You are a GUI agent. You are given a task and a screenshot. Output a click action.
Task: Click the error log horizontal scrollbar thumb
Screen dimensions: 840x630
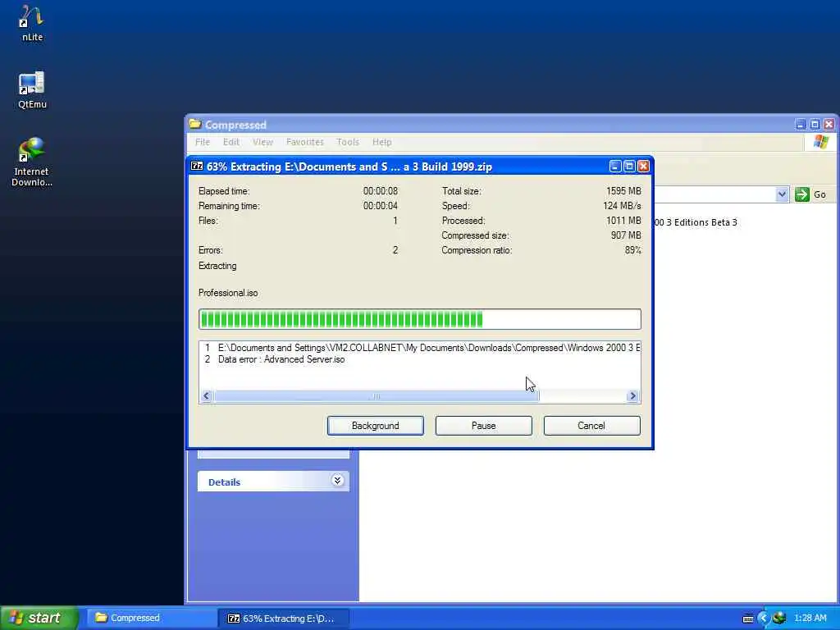coord(377,396)
